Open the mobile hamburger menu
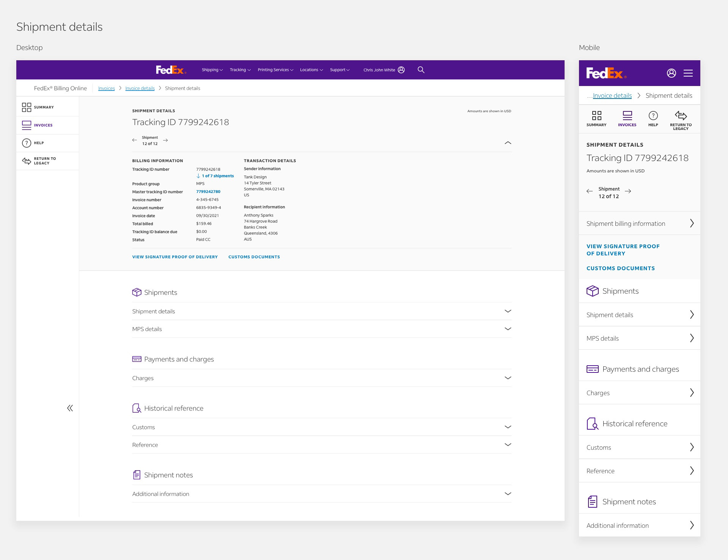 click(688, 73)
